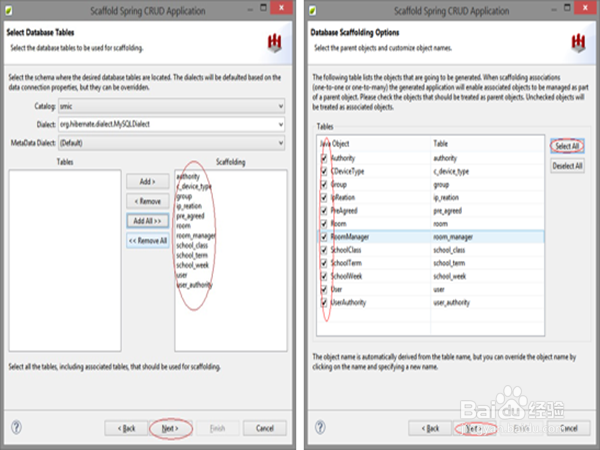Toggle the Room object checkbox

pyautogui.click(x=324, y=223)
